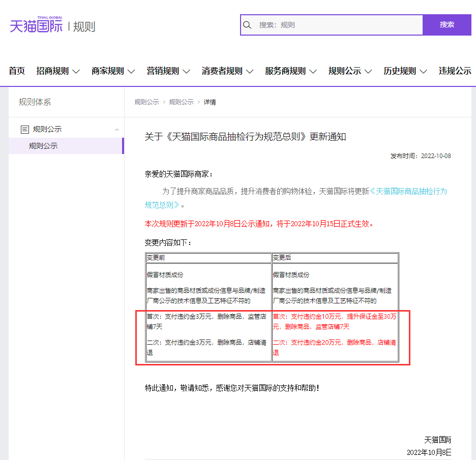Click the article title about 更新通知
476x460 pixels.
245,137
